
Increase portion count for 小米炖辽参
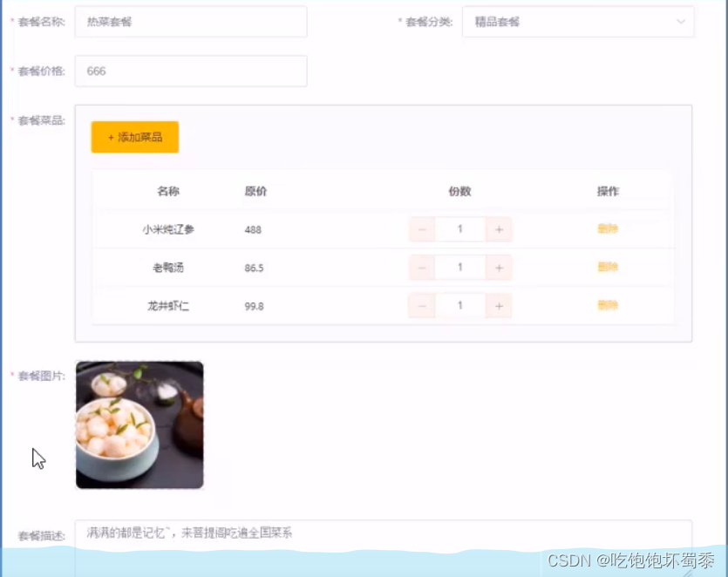coord(497,228)
